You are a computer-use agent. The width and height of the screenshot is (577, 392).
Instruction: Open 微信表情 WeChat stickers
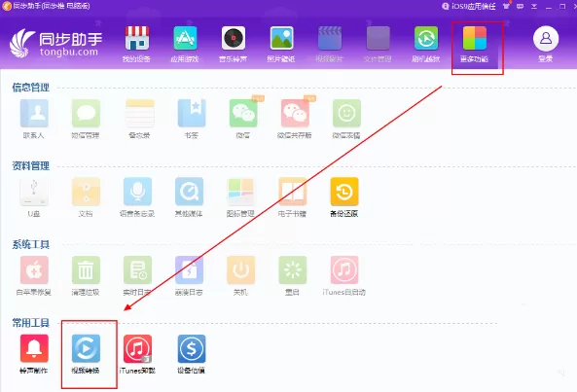click(x=346, y=119)
